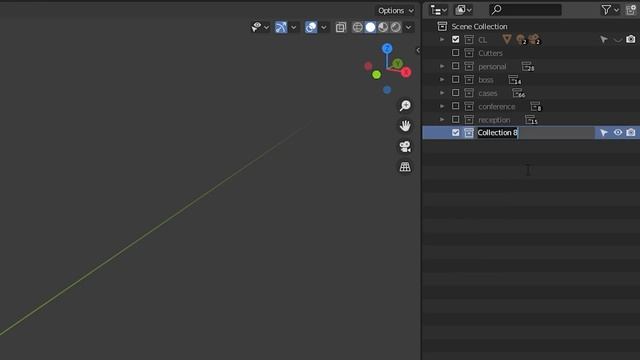Click the pan view hand icon
Viewport: 640px width, 360px height.
point(405,126)
